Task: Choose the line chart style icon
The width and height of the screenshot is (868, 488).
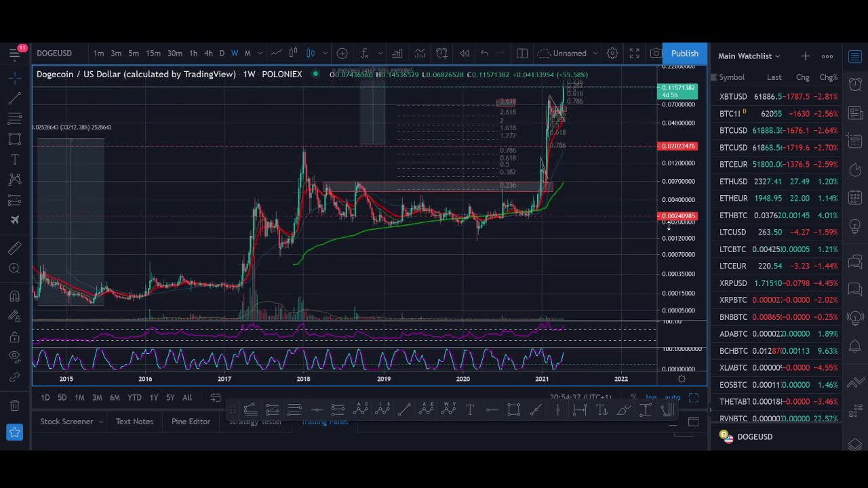Action: pyautogui.click(x=277, y=54)
